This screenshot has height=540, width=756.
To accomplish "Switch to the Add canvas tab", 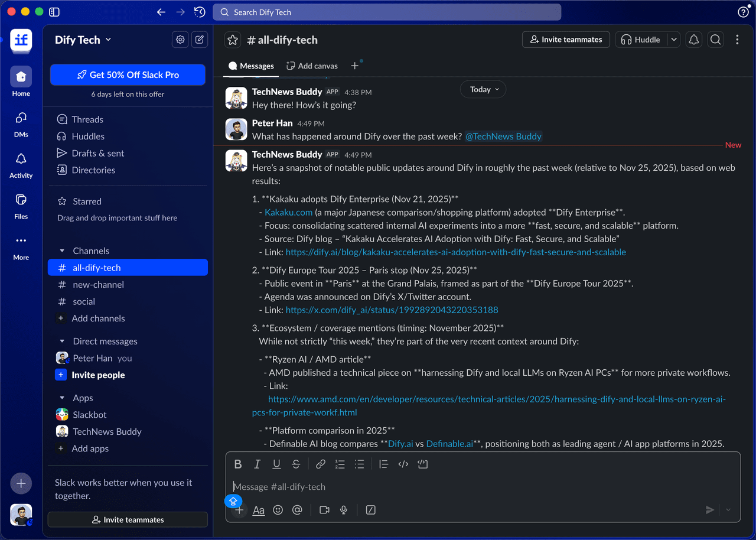I will pos(312,66).
